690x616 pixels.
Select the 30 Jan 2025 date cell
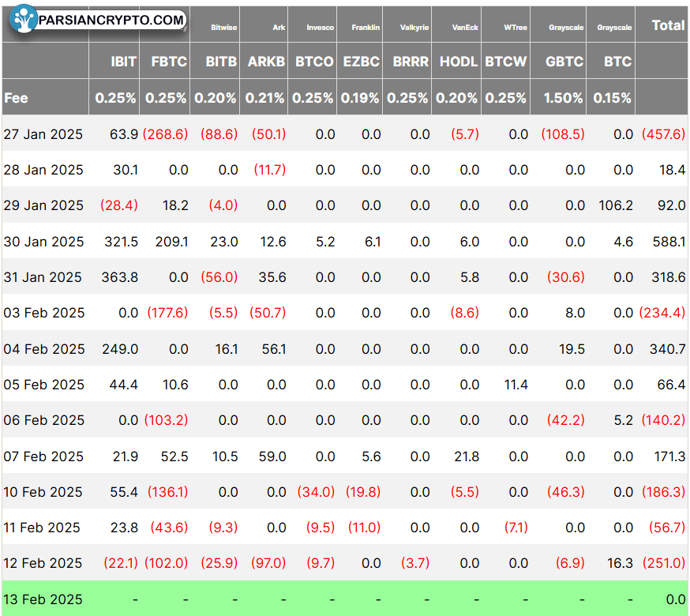click(x=43, y=242)
